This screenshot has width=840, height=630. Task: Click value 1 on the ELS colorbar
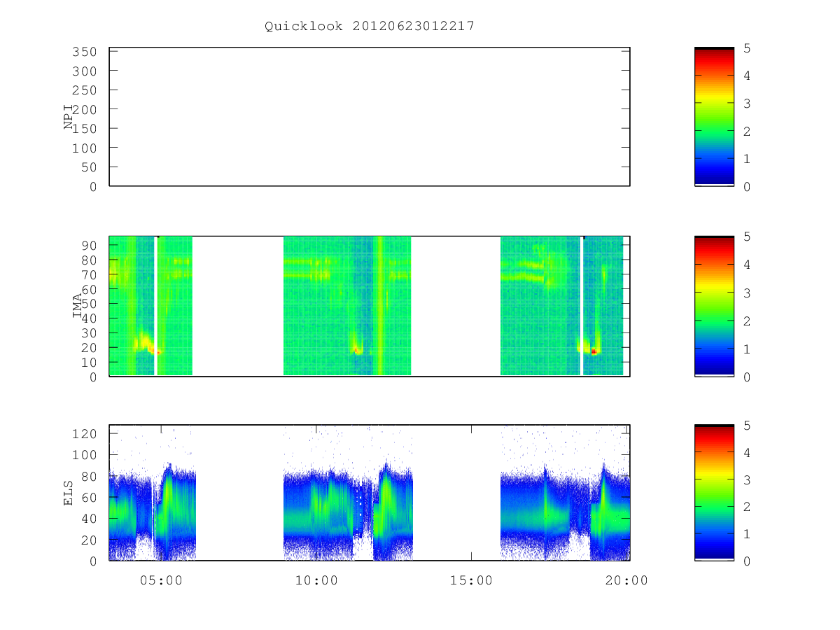pyautogui.click(x=747, y=534)
